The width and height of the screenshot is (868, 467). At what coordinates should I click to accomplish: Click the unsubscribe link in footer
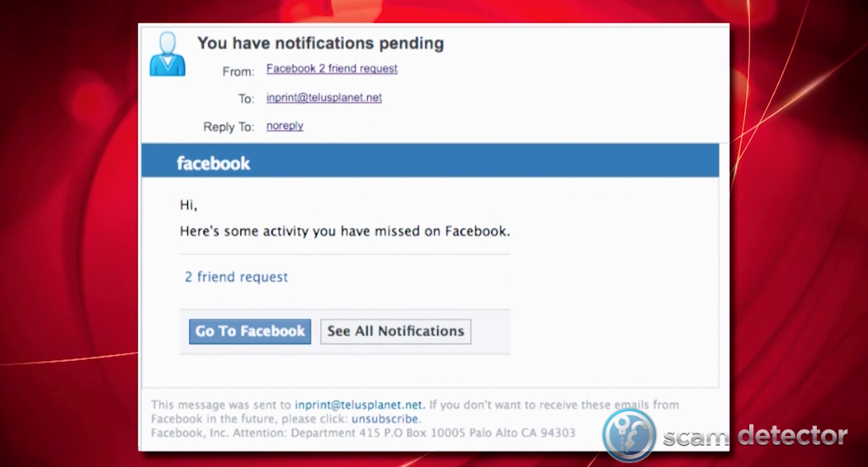385,418
